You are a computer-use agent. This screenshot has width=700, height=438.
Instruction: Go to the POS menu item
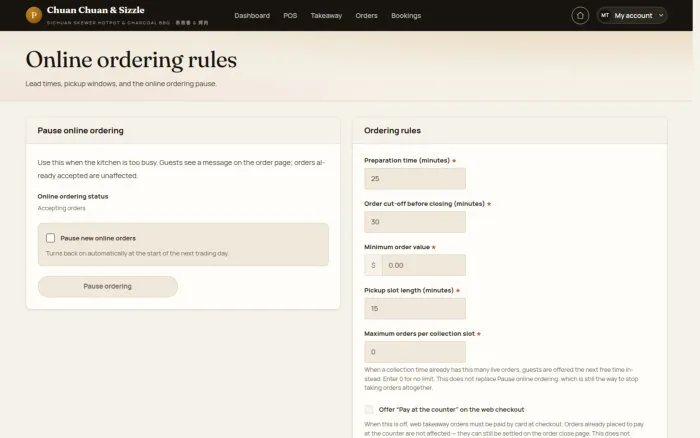click(290, 16)
